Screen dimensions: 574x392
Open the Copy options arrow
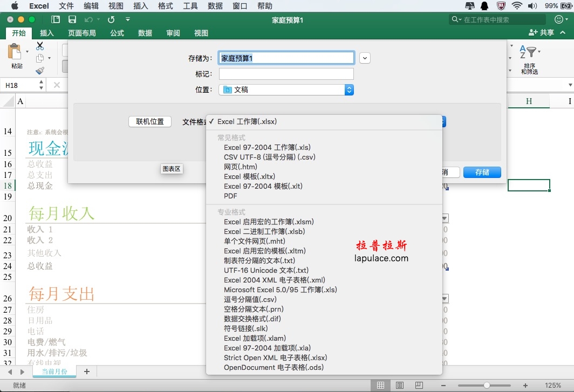(x=49, y=58)
